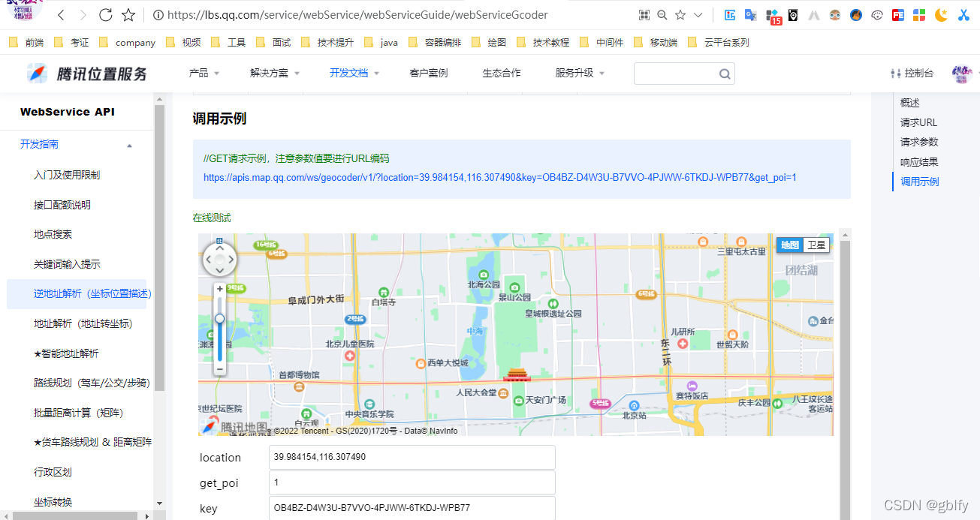Open the 生态合作 page

point(502,73)
